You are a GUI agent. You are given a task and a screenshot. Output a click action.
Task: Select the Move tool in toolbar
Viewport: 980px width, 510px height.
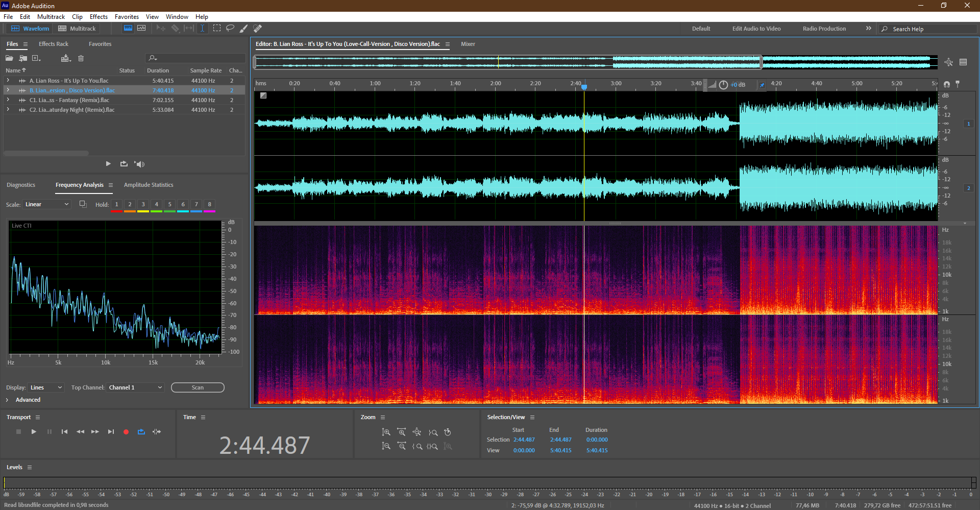coord(161,29)
